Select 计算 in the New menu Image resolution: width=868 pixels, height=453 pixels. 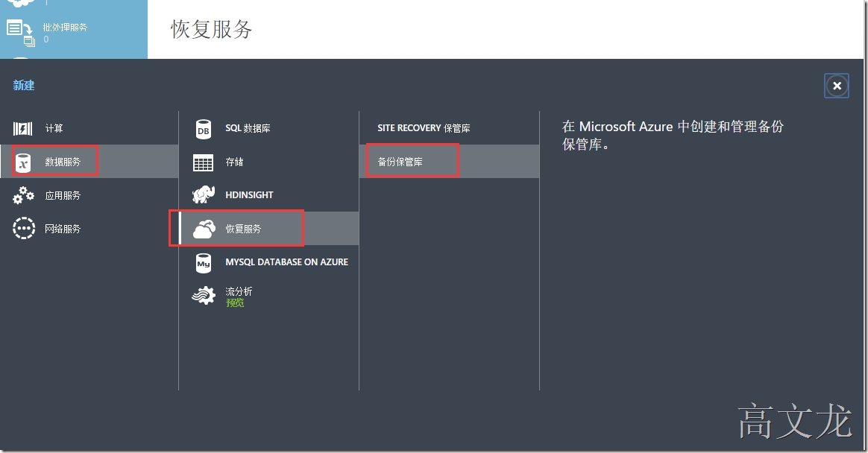pos(54,128)
